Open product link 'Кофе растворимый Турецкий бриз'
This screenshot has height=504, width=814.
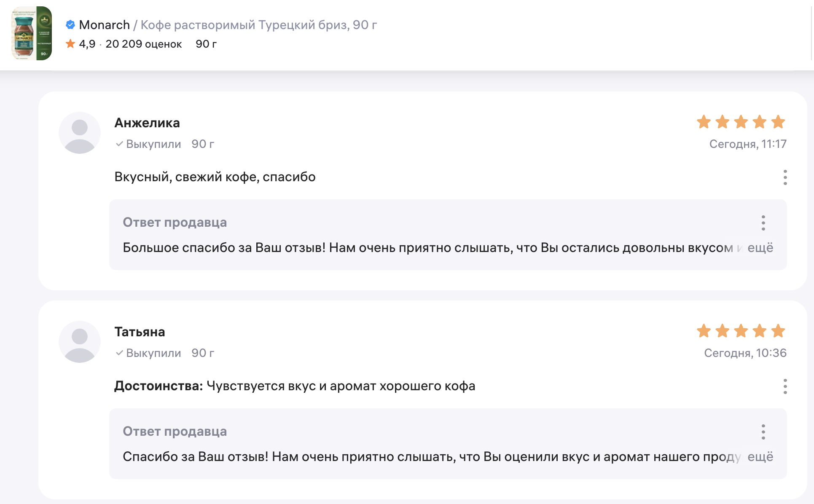point(258,25)
